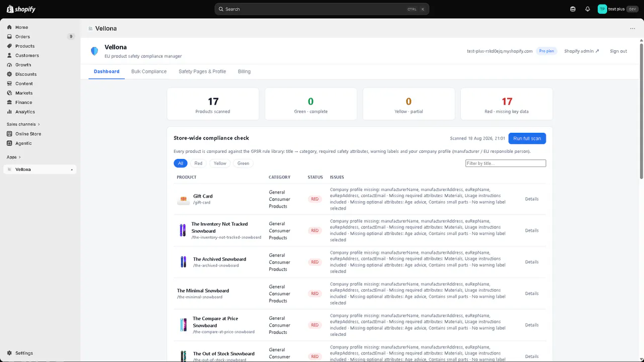
Task: Switch to Bulk Compliance tab
Action: coord(149,71)
